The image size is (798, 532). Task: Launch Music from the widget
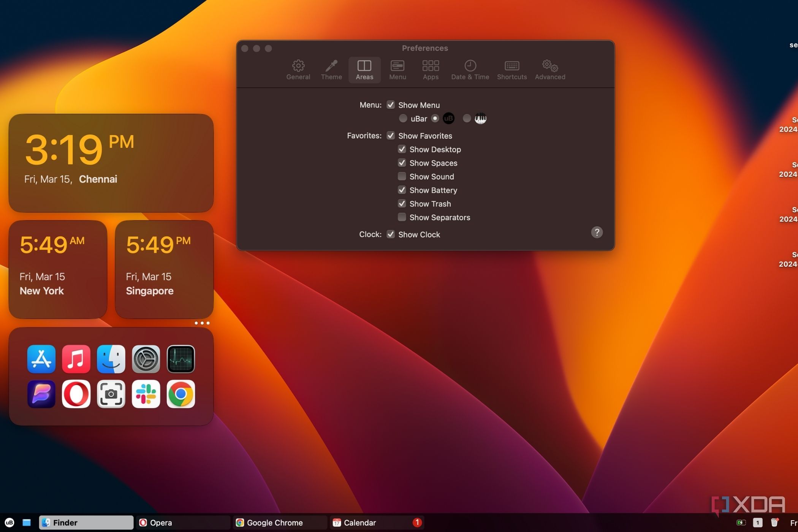76,359
